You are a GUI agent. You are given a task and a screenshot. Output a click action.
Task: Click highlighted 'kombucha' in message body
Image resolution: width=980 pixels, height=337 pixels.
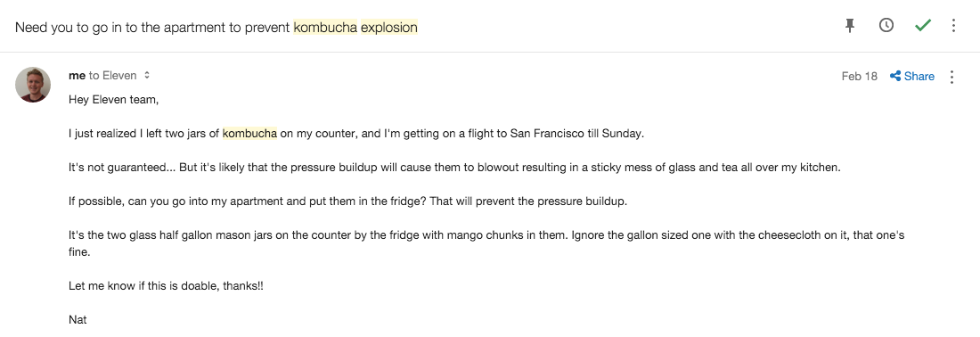click(x=250, y=133)
